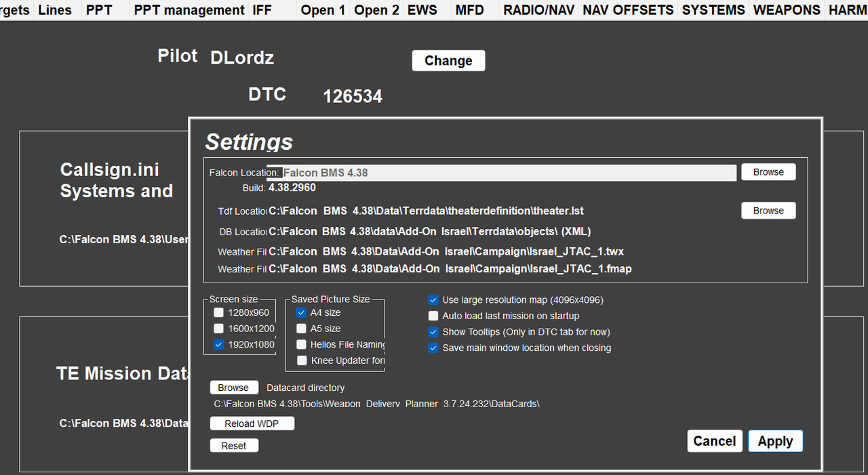Viewport: 868px width, 475px height.
Task: Switch to the PPT tab
Action: 100,10
